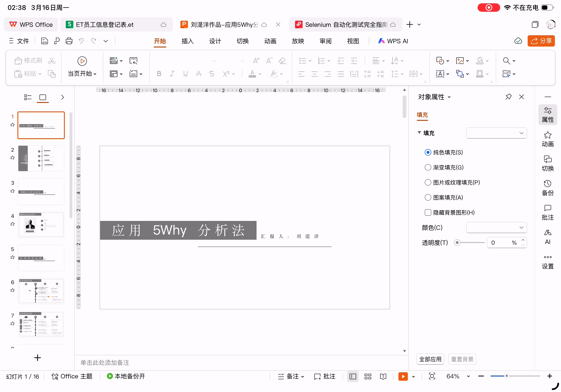This screenshot has height=392, width=561.
Task: Click the print icon in toolbar
Action: pos(69,41)
